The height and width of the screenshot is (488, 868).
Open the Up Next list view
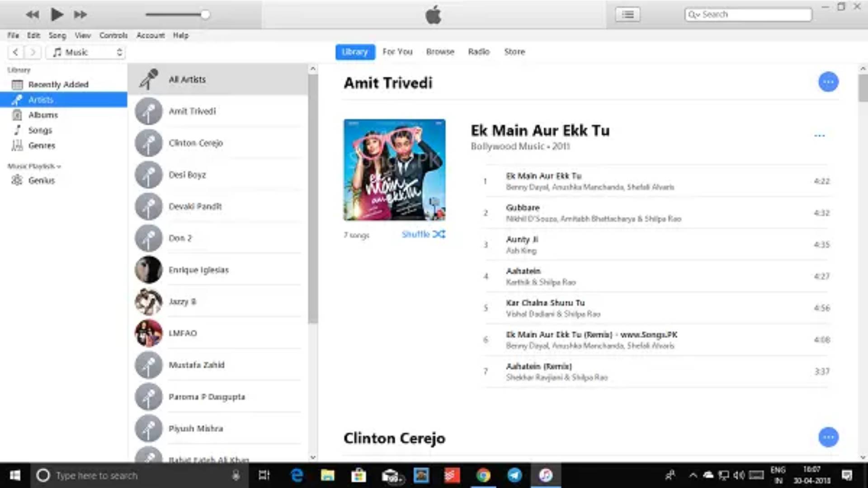pos(627,14)
